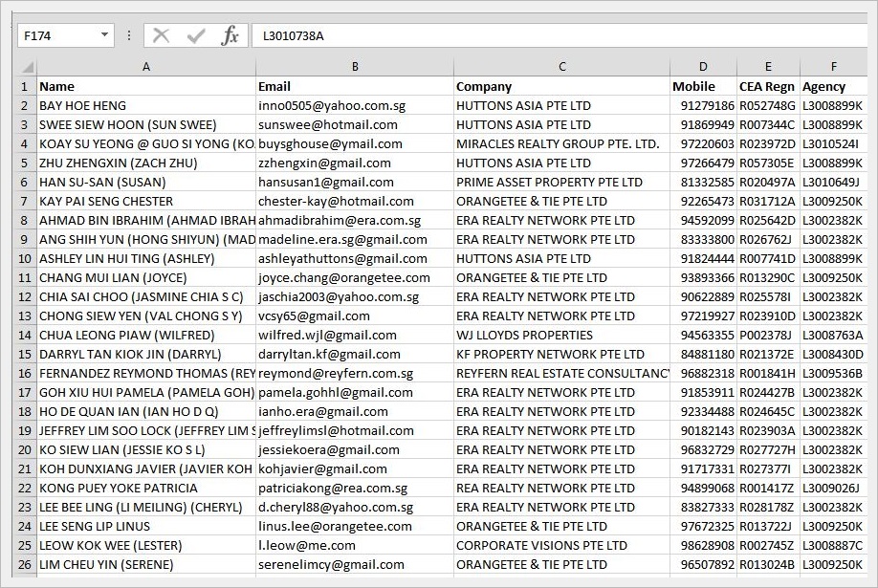
Task: Click the Select All corner triangle
Action: 27,67
